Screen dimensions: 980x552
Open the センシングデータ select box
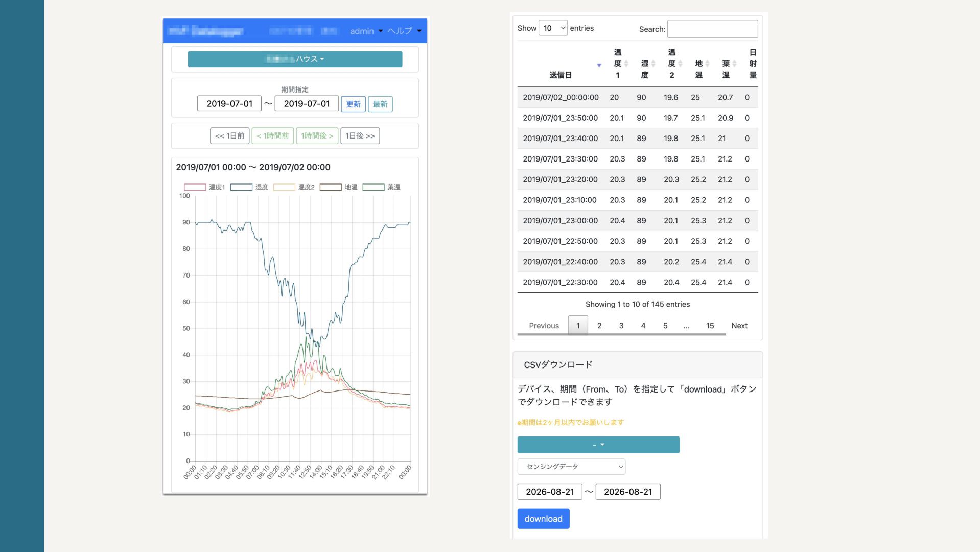[x=571, y=467]
